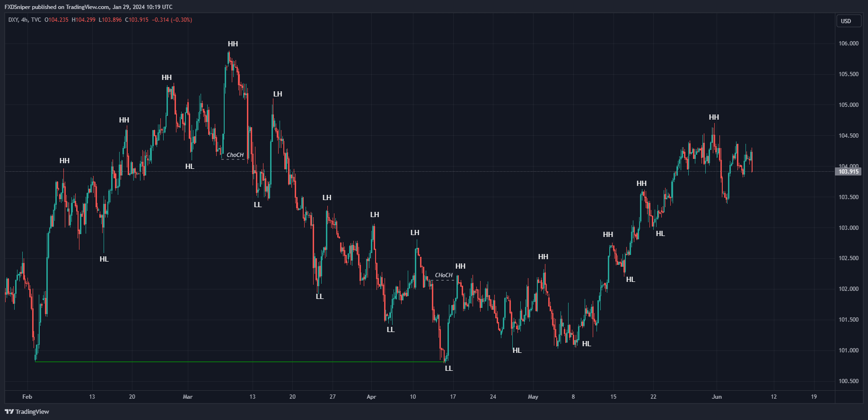
Task: Click the 106.000 price axis label
Action: click(x=849, y=44)
